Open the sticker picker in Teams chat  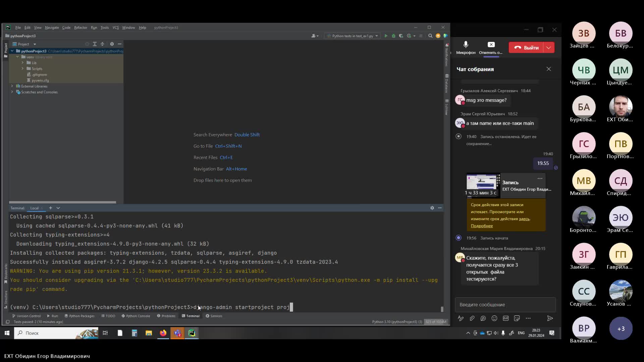click(517, 318)
